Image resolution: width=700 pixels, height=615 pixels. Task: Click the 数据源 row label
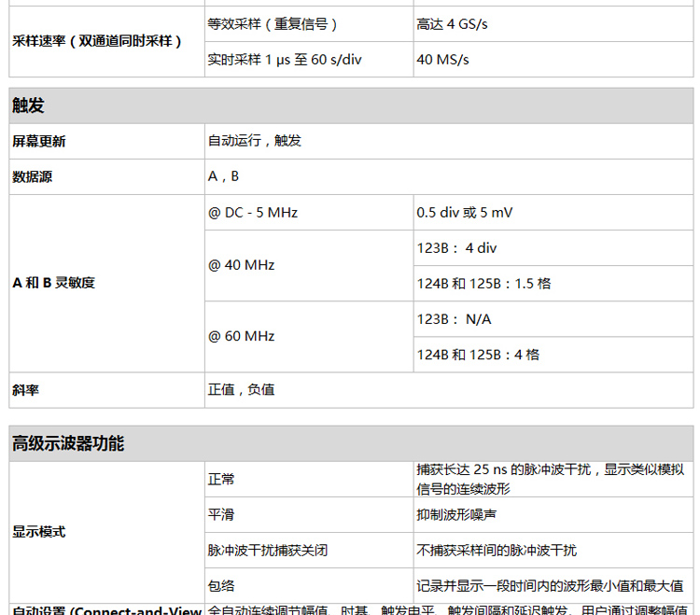pyautogui.click(x=33, y=176)
